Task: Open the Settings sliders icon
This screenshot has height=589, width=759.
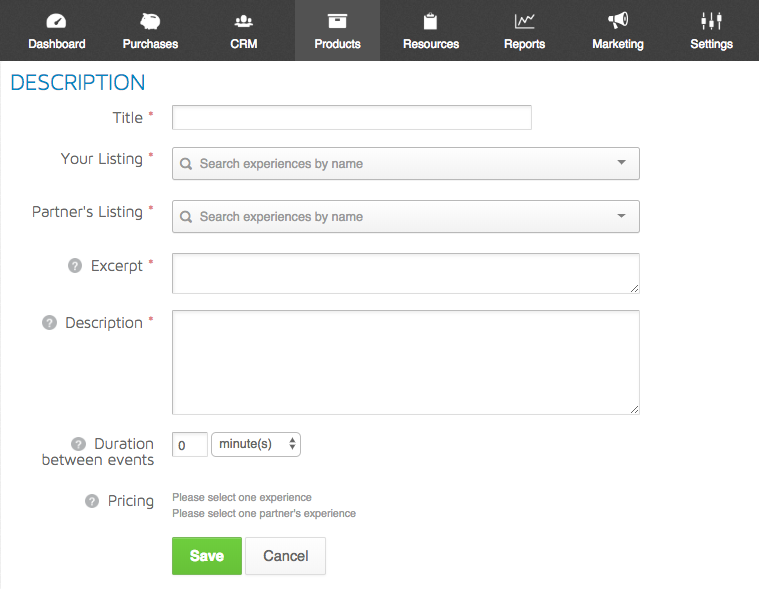Action: coord(711,21)
